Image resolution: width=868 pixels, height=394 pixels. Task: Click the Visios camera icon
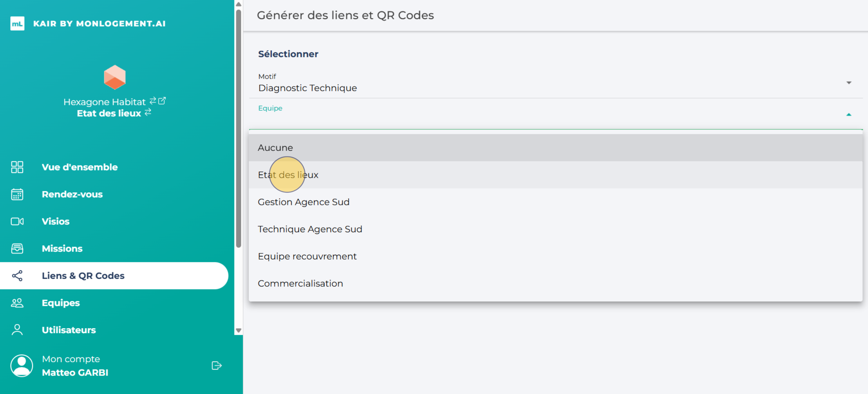[x=17, y=221]
